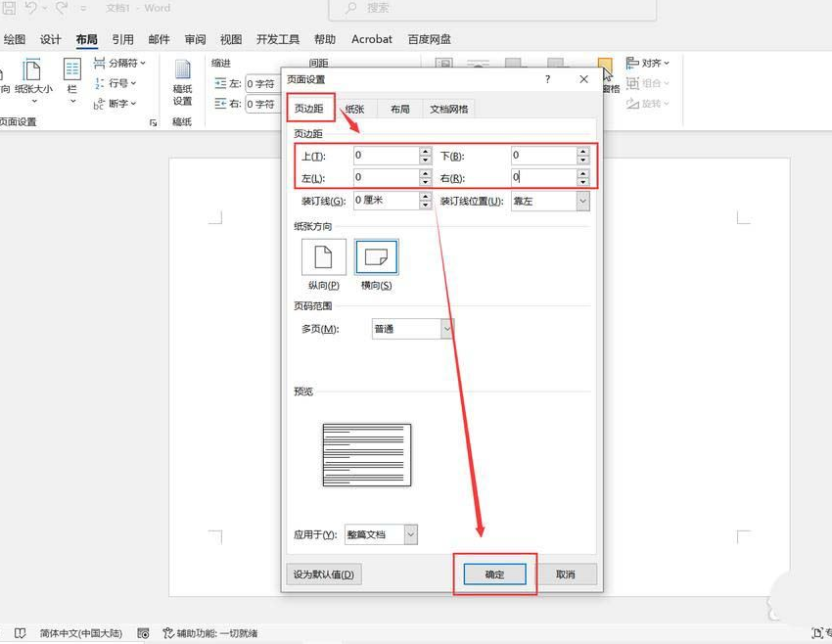Increase the 上(T) top margin stepper
This screenshot has width=832, height=644.
(425, 151)
